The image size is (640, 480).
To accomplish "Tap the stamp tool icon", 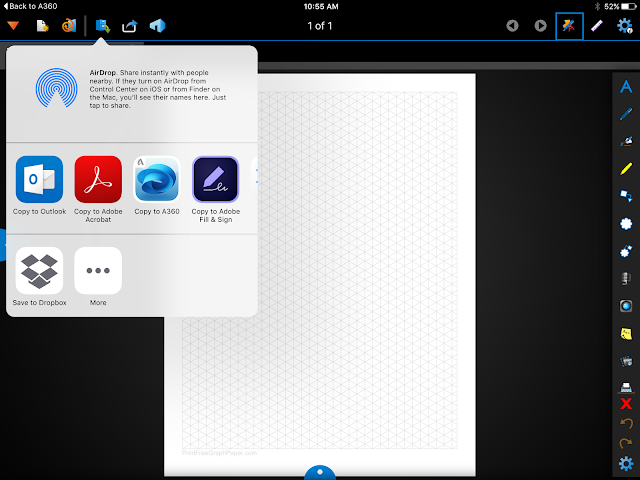I will pyautogui.click(x=626, y=386).
